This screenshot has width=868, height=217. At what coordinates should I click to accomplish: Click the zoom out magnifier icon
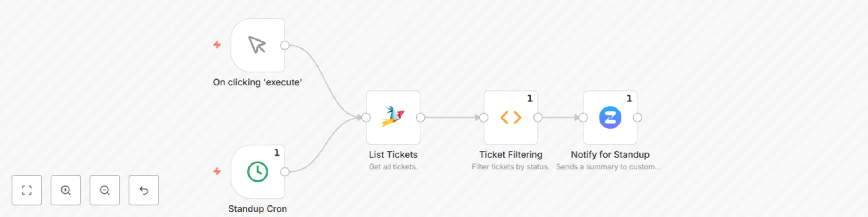click(105, 190)
